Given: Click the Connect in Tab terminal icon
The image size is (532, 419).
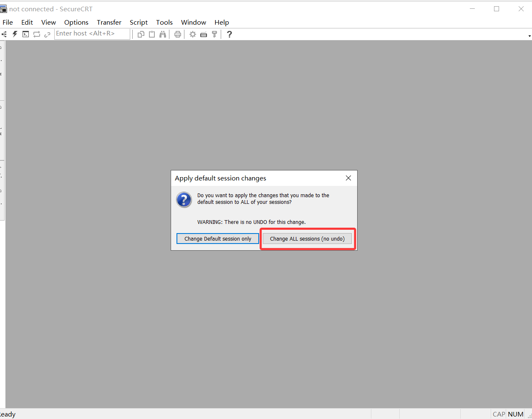Looking at the screenshot, I should [26, 34].
